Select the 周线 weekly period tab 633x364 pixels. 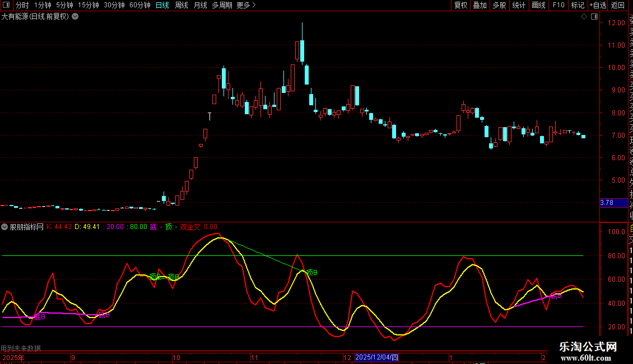click(x=181, y=5)
